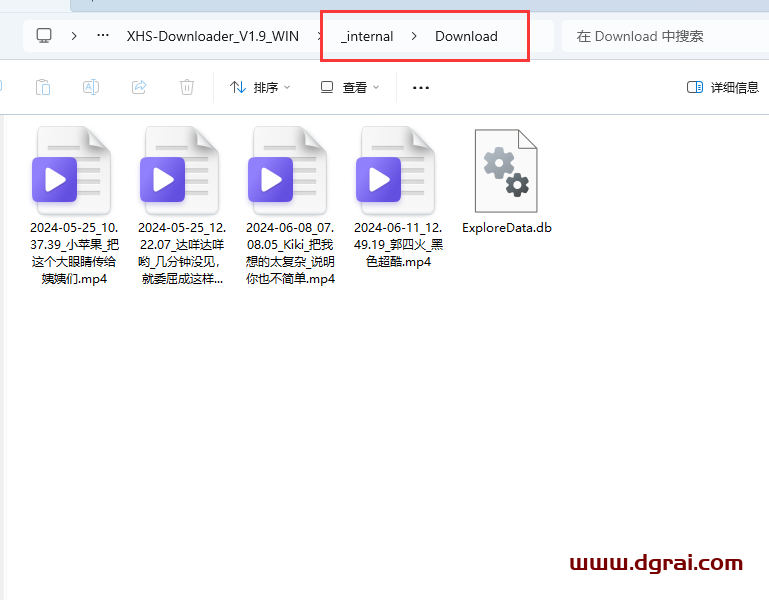The height and width of the screenshot is (600, 769).
Task: Select the 2024-06-11_12.49.19 郭四火 video thumbnail
Action: click(395, 170)
